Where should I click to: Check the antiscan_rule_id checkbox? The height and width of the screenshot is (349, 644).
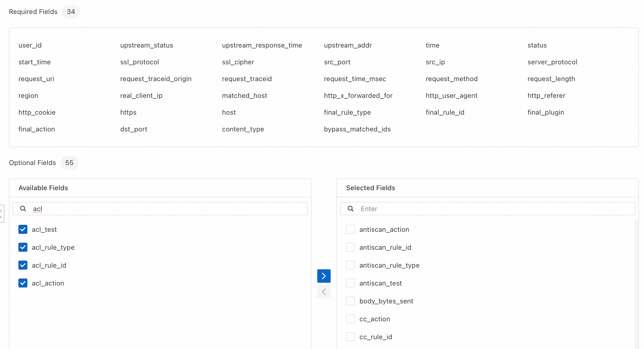click(x=350, y=247)
